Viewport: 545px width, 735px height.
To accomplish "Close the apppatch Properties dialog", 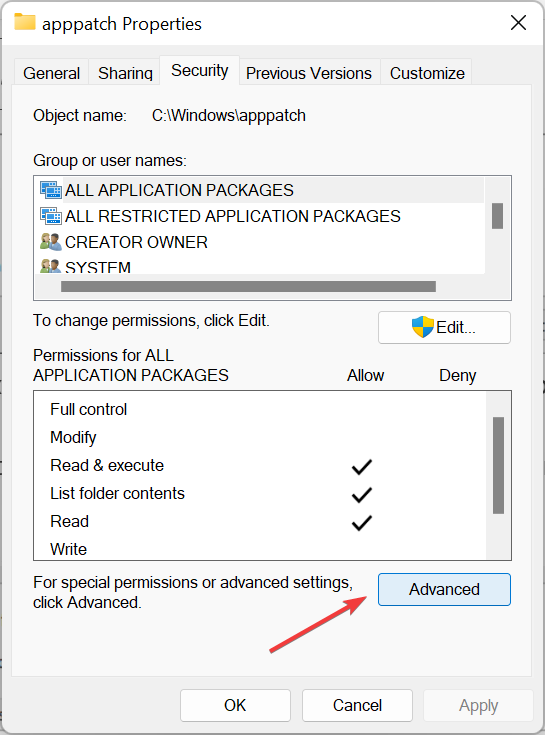I will point(518,22).
